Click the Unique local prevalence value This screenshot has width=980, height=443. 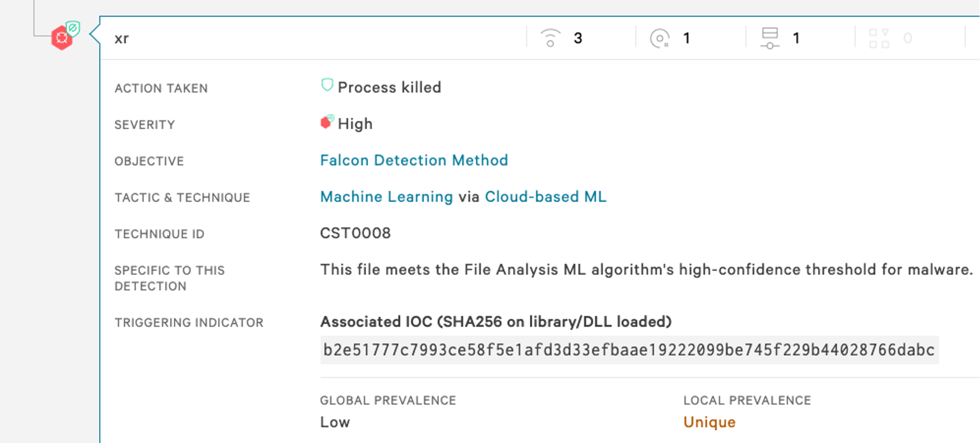pyautogui.click(x=709, y=422)
